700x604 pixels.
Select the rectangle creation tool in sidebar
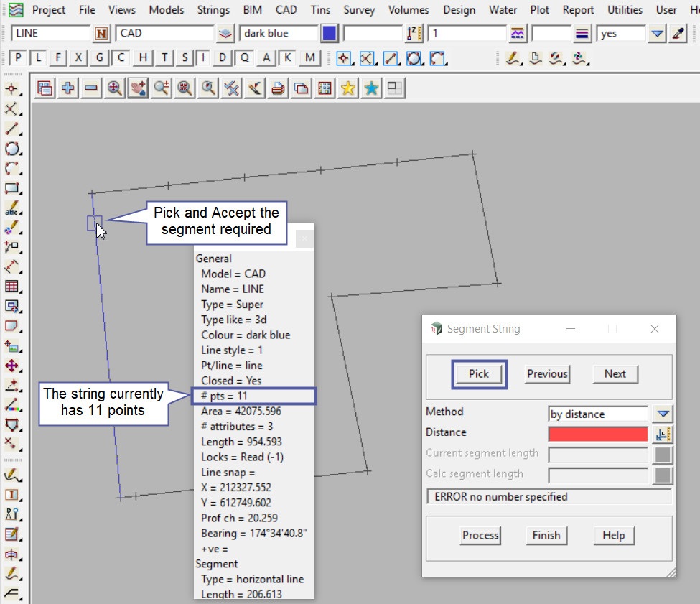[x=11, y=189]
